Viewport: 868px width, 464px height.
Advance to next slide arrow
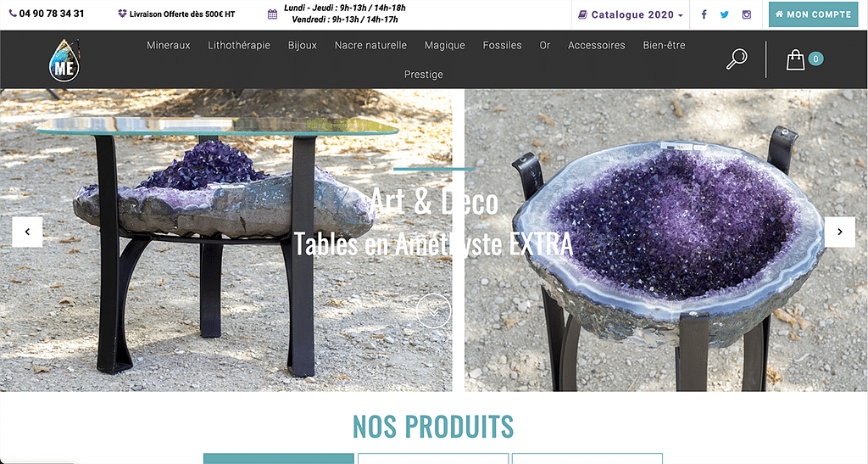(840, 232)
